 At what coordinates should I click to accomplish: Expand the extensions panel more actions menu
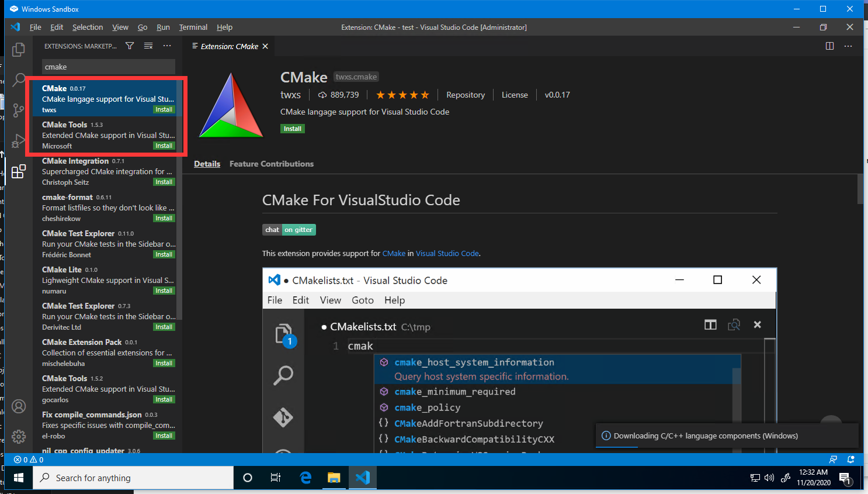pos(167,46)
